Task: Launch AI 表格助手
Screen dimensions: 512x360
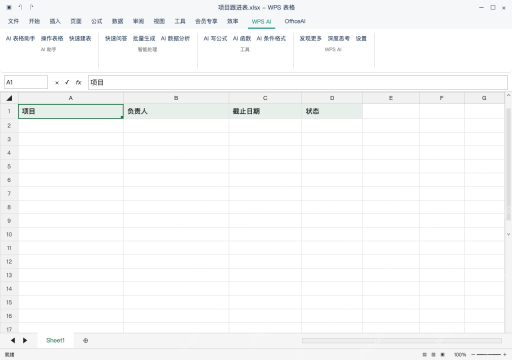Action: (20, 39)
